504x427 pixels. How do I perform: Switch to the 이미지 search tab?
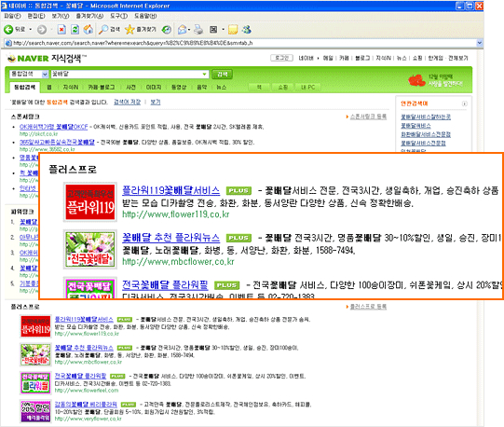(154, 88)
